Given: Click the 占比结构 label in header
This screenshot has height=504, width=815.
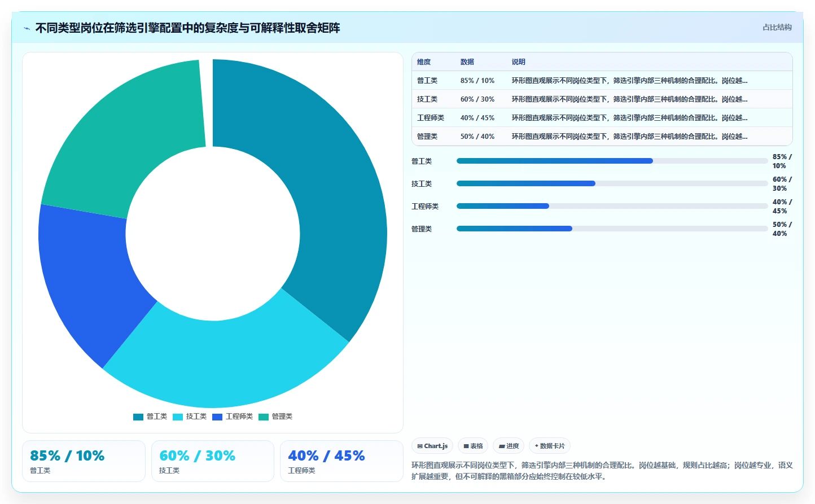Looking at the screenshot, I should click(777, 27).
